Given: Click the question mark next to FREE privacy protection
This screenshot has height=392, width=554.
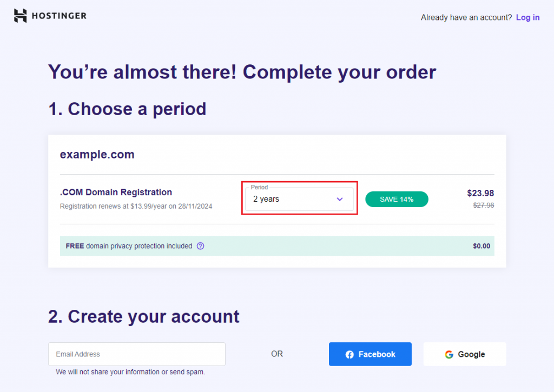Looking at the screenshot, I should point(200,246).
